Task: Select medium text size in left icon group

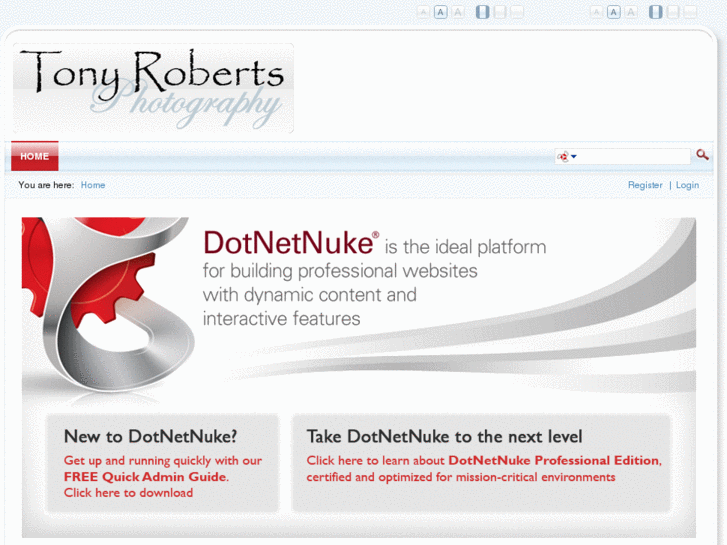Action: [440, 12]
